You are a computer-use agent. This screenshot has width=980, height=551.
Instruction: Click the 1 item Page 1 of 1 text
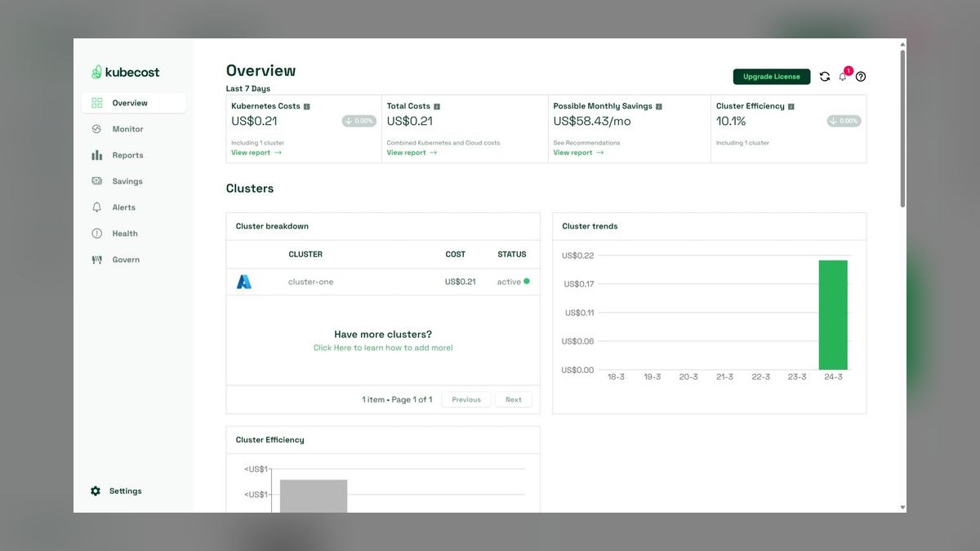click(x=397, y=400)
